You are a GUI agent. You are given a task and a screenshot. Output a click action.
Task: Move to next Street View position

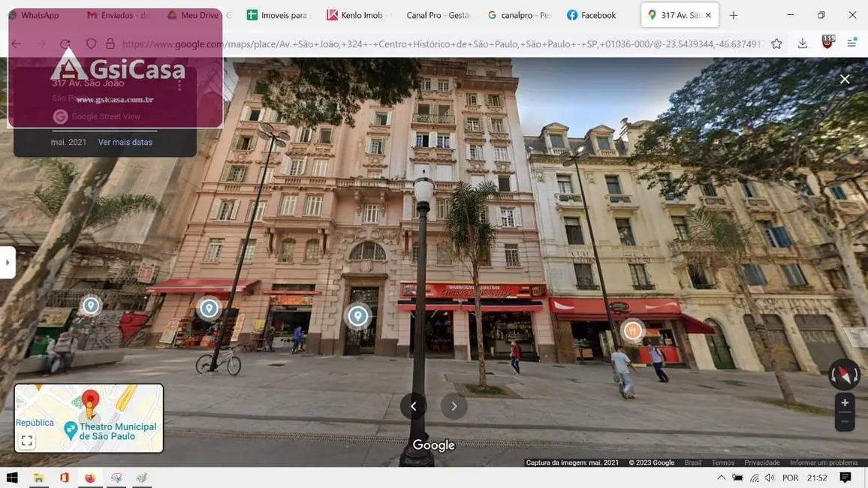[454, 406]
